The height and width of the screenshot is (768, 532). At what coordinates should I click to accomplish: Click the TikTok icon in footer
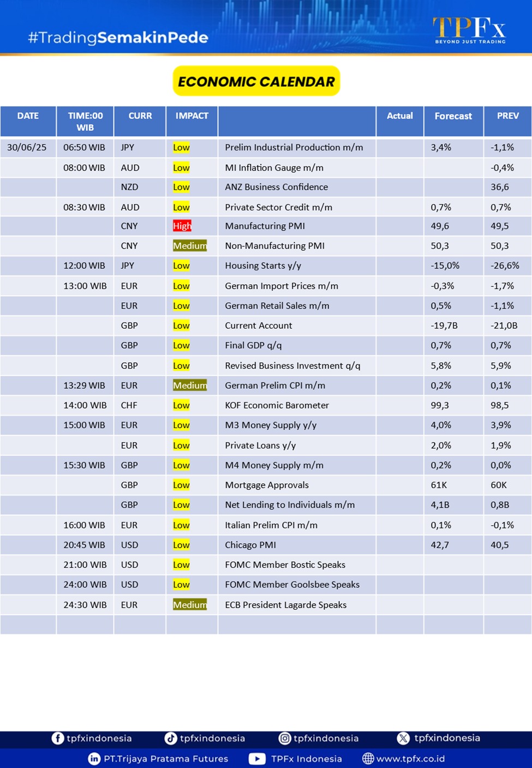(171, 738)
